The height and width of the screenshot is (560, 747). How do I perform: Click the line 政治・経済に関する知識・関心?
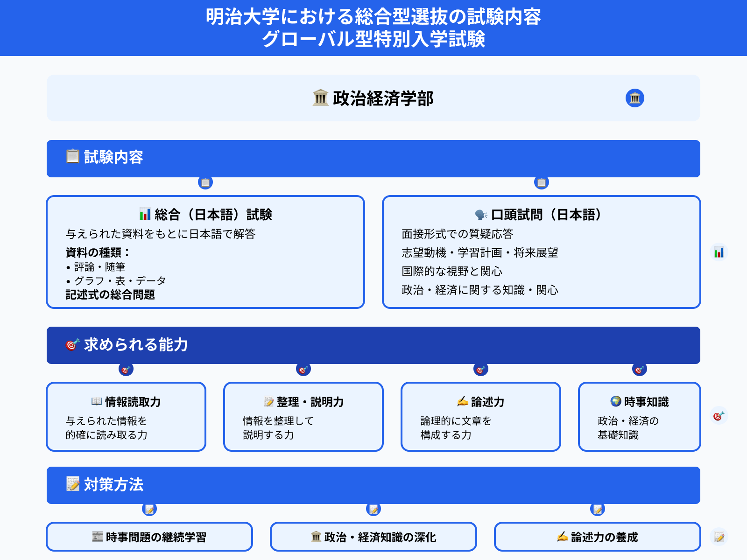coord(480,290)
